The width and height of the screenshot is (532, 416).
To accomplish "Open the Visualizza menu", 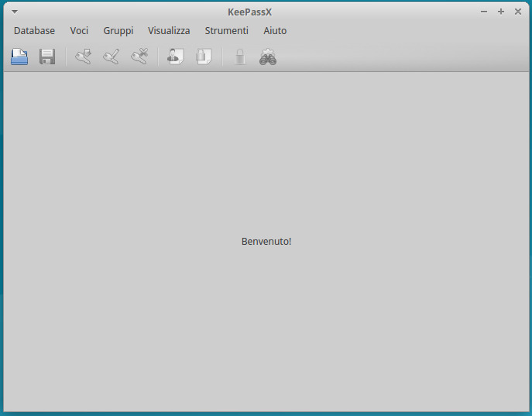I will [x=169, y=30].
